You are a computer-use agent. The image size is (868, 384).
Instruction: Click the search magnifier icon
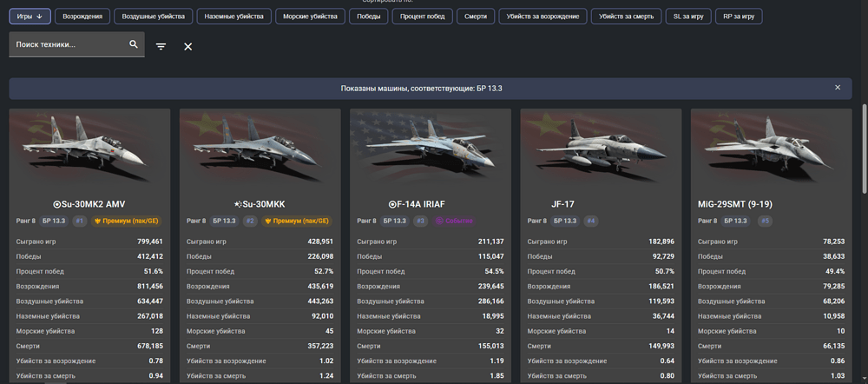pos(134,44)
